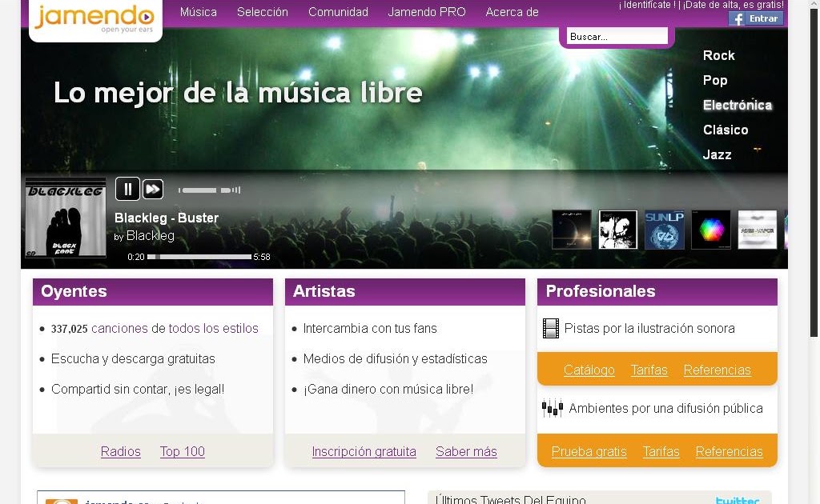This screenshot has height=504, width=820.
Task: Click the equalizer icon beside Ambientes
Action: (553, 408)
